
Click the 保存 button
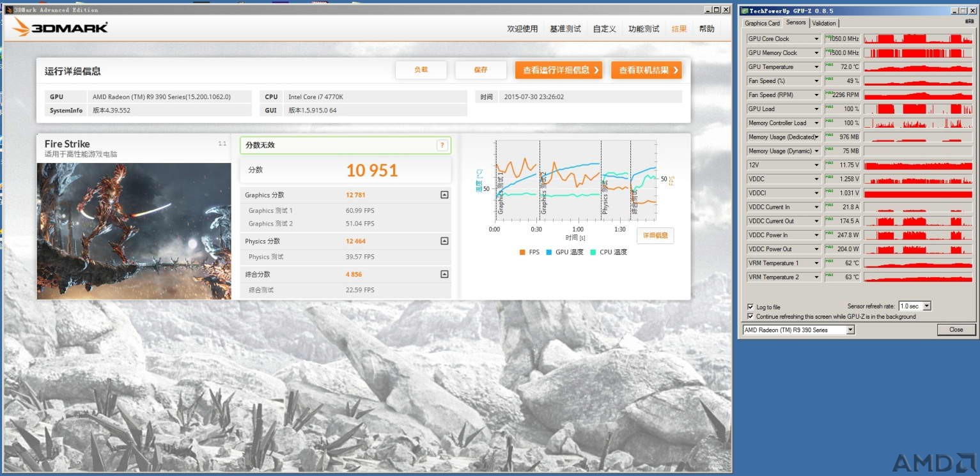point(481,70)
